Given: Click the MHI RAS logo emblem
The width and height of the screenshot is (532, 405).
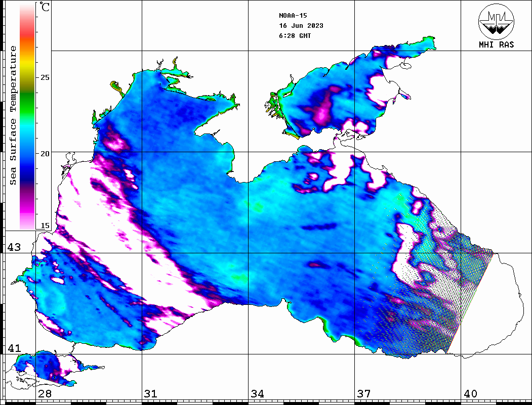Looking at the screenshot, I should [496, 21].
